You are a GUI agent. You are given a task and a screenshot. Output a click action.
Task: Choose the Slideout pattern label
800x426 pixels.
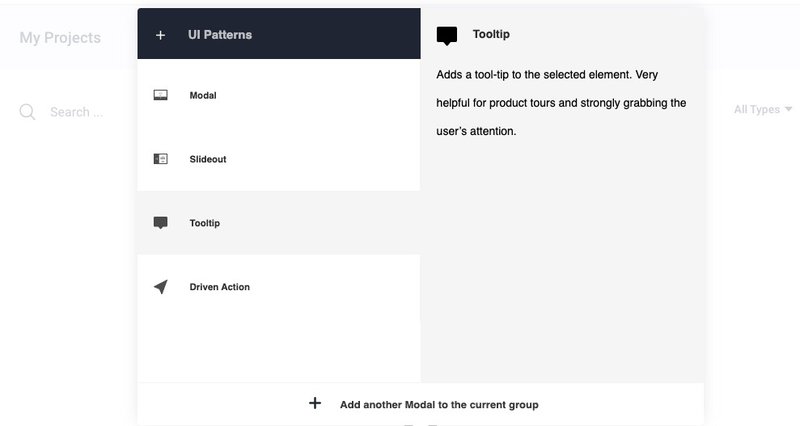click(208, 159)
